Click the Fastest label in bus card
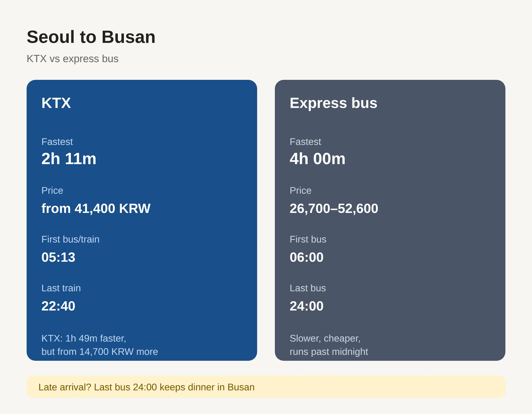The image size is (532, 414). [x=305, y=142]
